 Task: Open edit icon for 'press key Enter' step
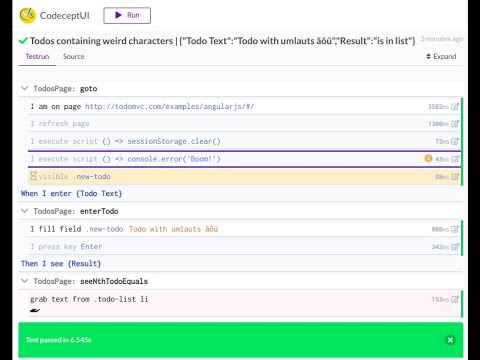[x=455, y=247]
